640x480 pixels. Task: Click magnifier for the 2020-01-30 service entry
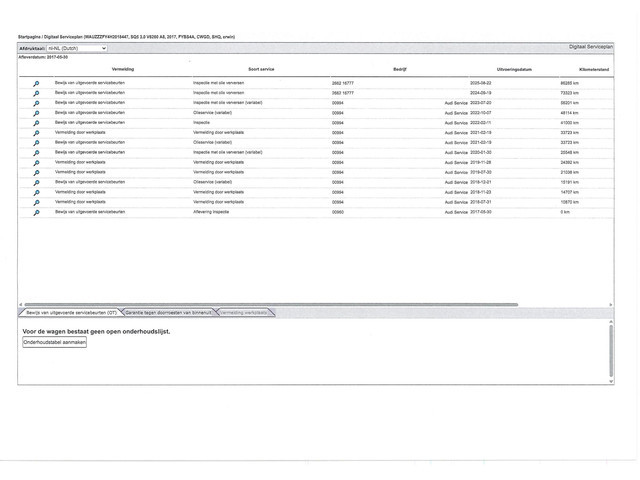click(x=36, y=152)
